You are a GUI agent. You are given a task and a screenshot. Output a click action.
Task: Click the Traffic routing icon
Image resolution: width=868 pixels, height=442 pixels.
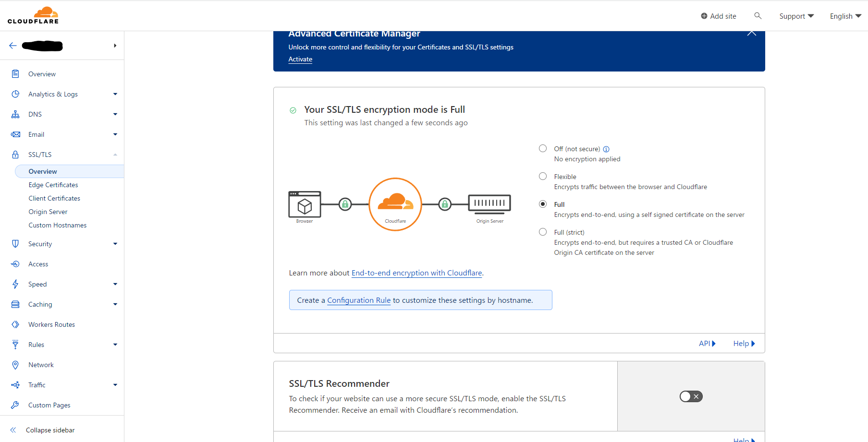[x=15, y=385]
